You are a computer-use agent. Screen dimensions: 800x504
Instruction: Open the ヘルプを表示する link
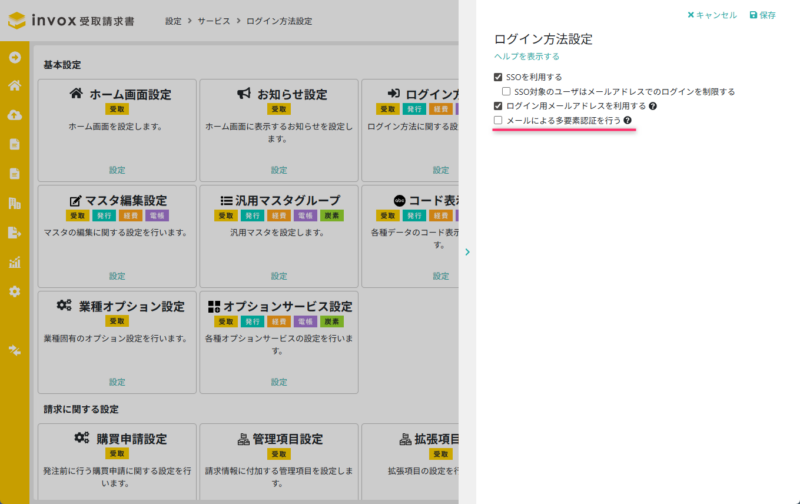527,56
